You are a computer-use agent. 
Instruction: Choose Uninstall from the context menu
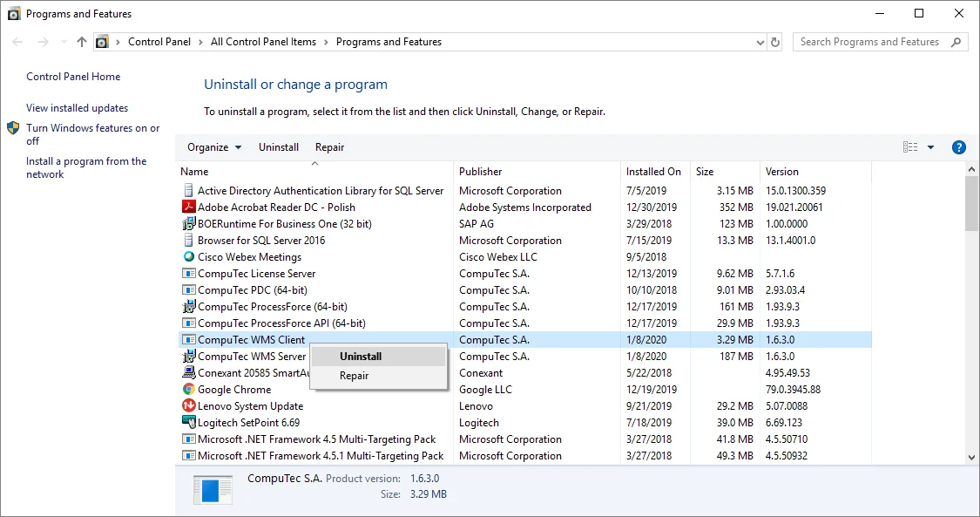[x=361, y=357]
